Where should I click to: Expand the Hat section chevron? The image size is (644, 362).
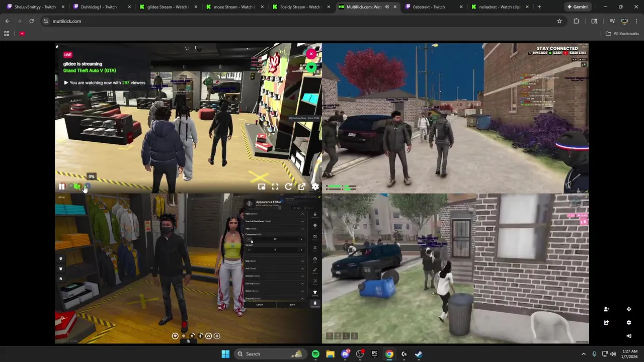tap(302, 268)
